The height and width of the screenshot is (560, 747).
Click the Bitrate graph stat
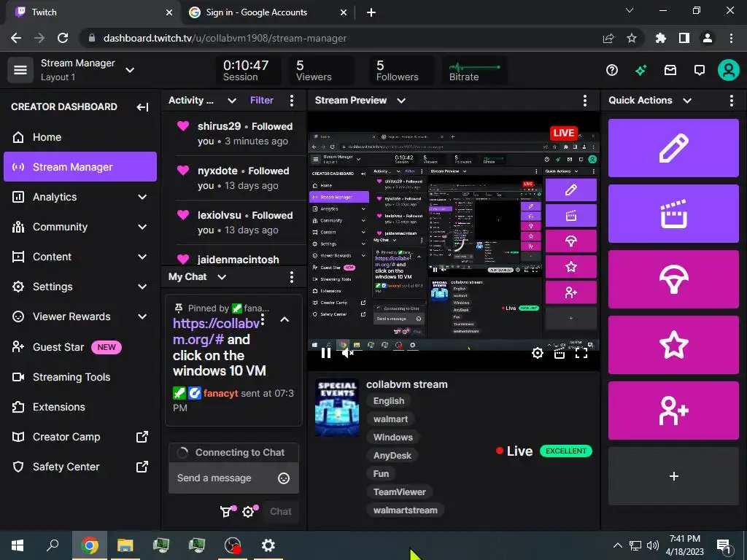(474, 71)
